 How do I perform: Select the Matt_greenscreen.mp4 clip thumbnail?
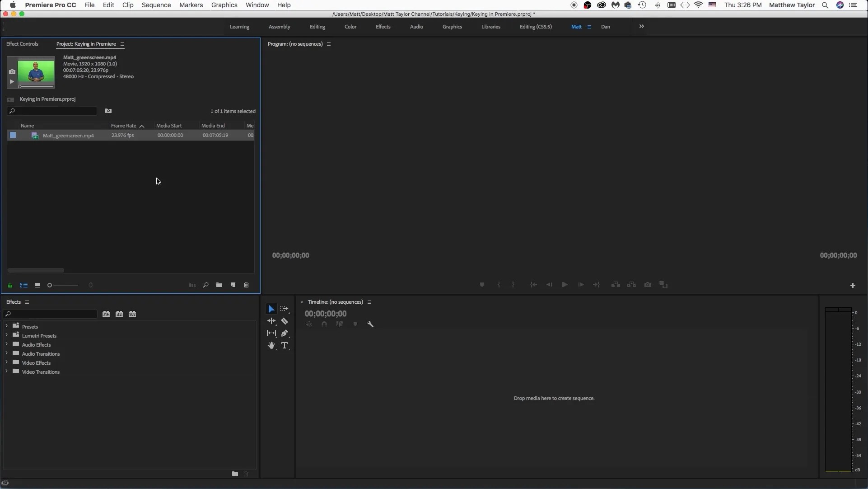click(35, 135)
